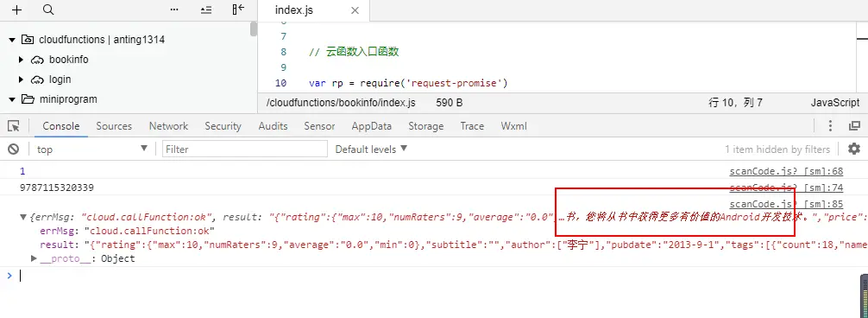Open the Storage tab
Viewport: 868px width, 318px height.
pyautogui.click(x=425, y=126)
